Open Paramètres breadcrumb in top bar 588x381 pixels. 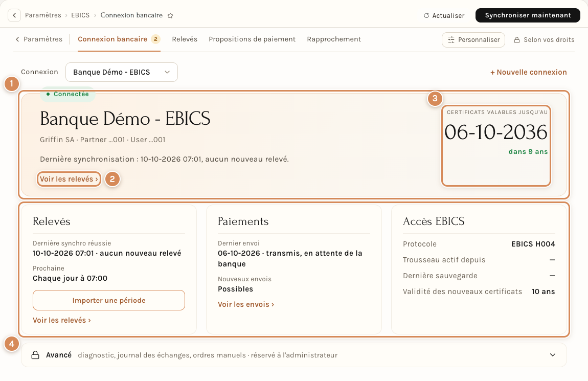43,15
